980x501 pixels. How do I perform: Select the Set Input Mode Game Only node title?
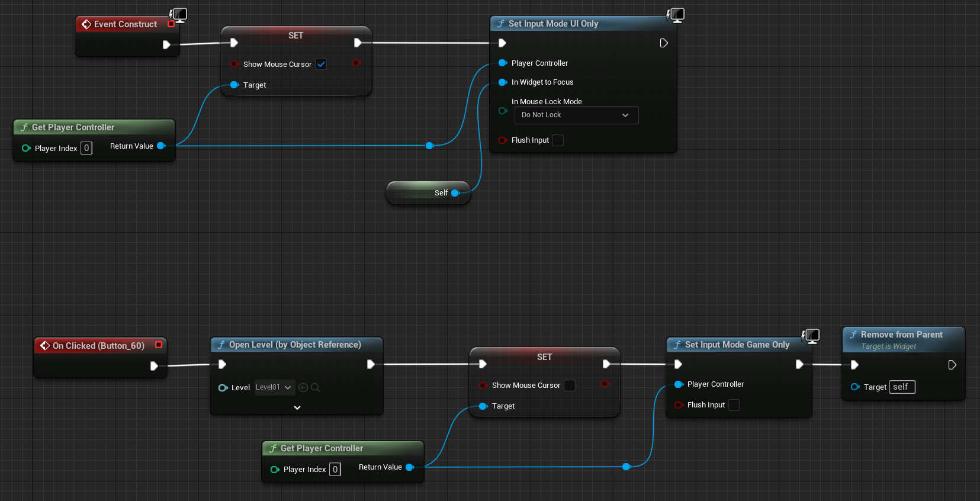click(737, 345)
